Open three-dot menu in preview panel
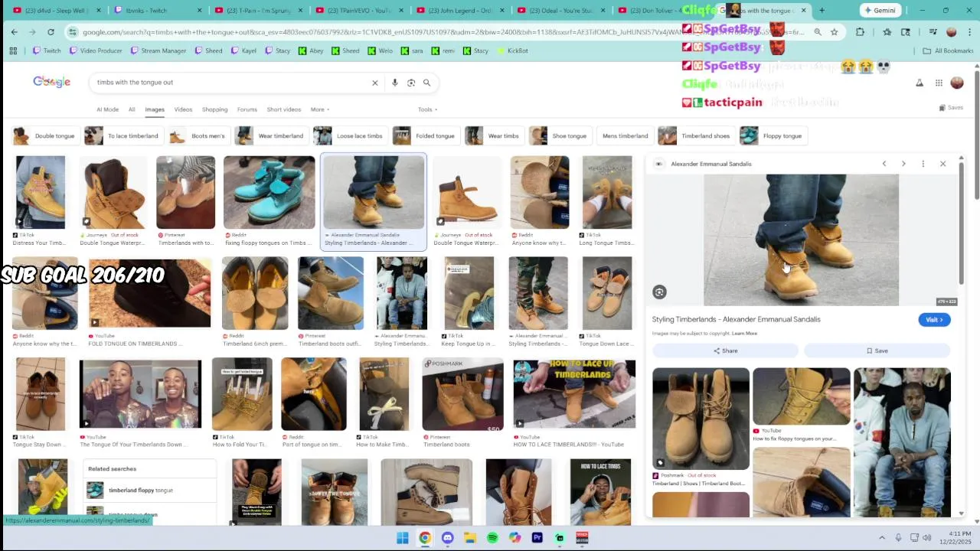This screenshot has height=551, width=980. click(x=923, y=164)
